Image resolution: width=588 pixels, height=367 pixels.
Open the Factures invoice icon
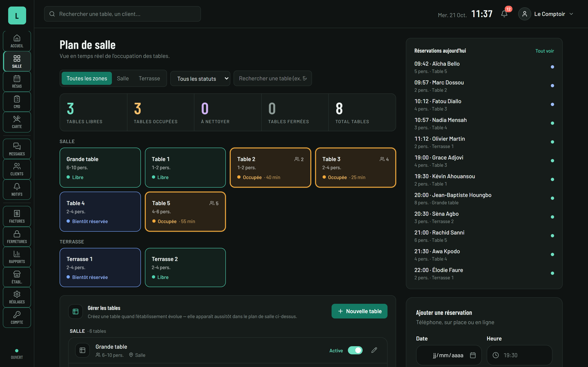pos(17,214)
